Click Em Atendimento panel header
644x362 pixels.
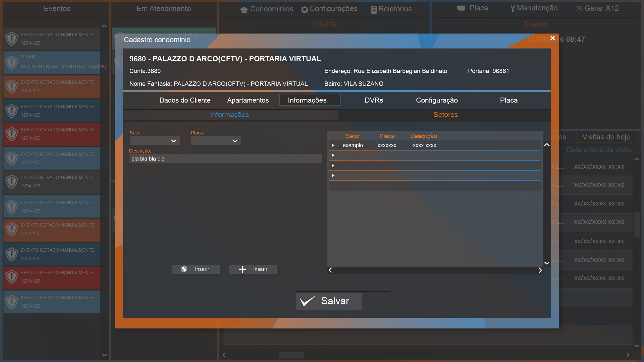click(x=164, y=9)
